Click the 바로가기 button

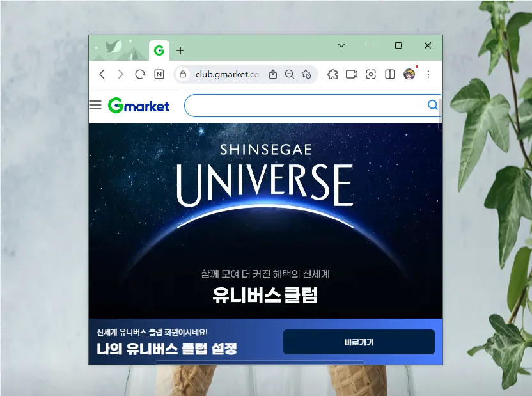pyautogui.click(x=359, y=342)
